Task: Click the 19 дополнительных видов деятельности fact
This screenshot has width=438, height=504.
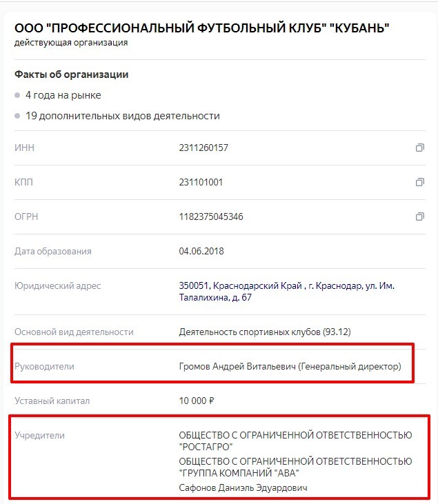Action: tap(123, 116)
